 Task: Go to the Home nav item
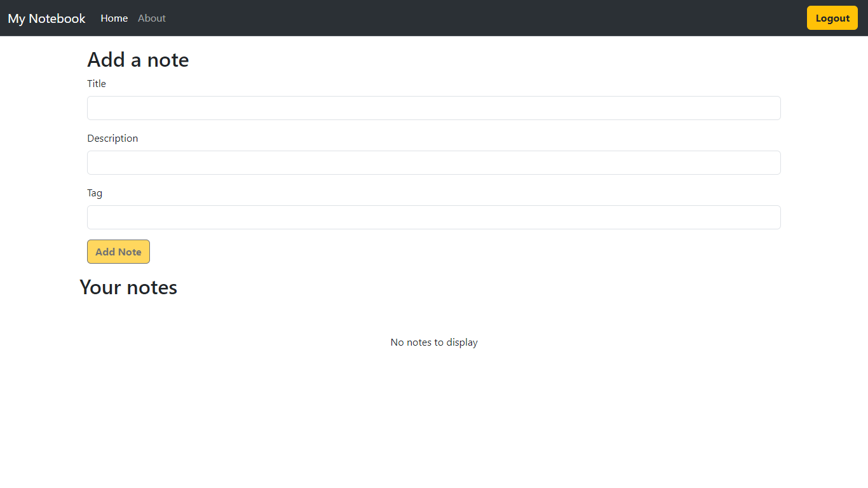(x=114, y=18)
